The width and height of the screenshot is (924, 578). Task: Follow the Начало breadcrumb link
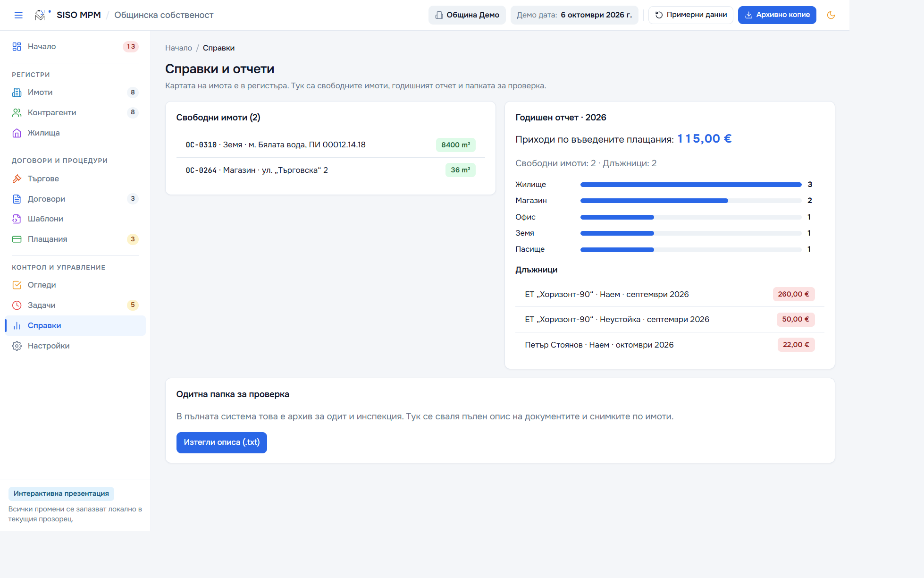[x=178, y=48]
